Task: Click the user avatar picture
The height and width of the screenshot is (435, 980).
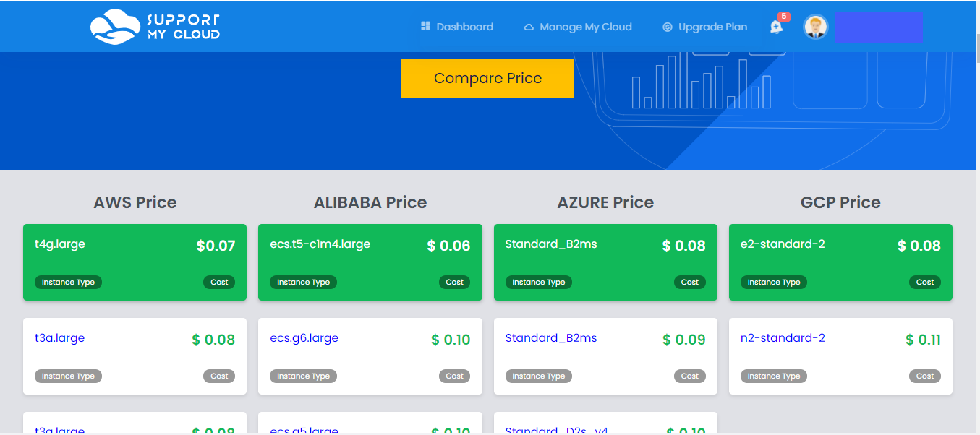Action: (x=816, y=27)
